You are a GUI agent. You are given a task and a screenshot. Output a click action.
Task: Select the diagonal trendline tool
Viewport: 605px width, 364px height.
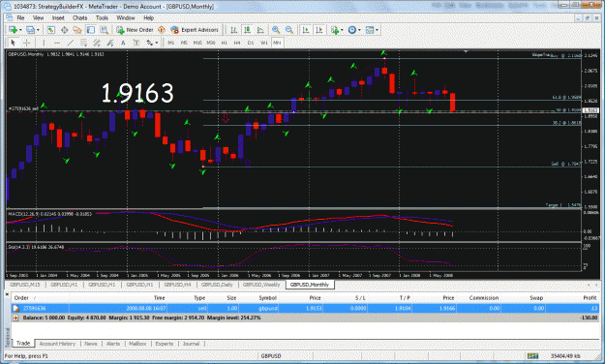71,43
